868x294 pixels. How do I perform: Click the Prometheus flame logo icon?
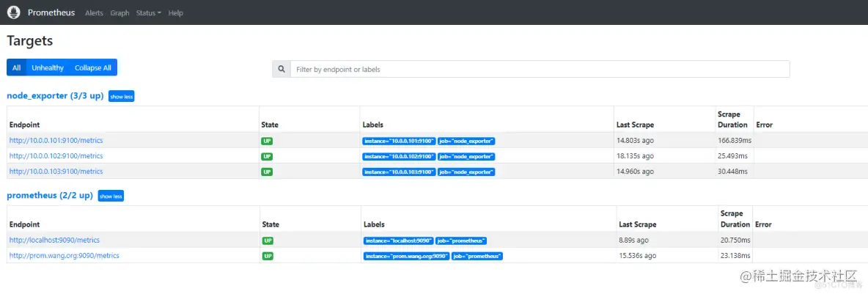(x=15, y=12)
